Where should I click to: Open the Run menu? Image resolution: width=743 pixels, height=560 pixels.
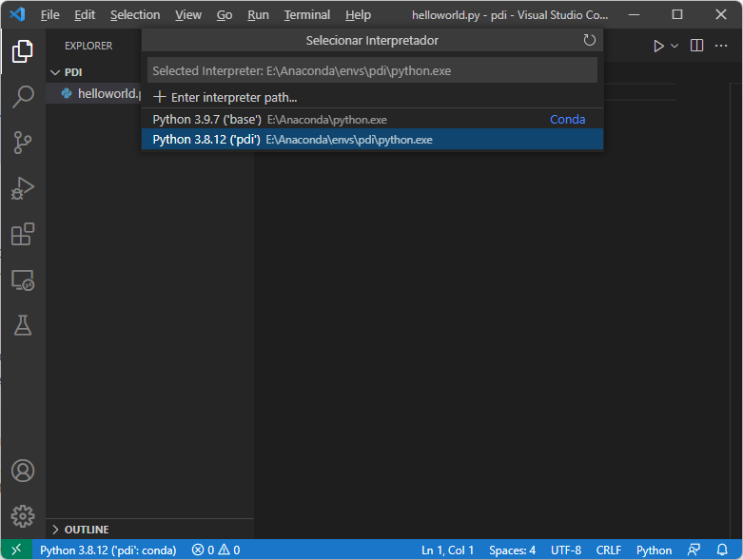pyautogui.click(x=258, y=15)
